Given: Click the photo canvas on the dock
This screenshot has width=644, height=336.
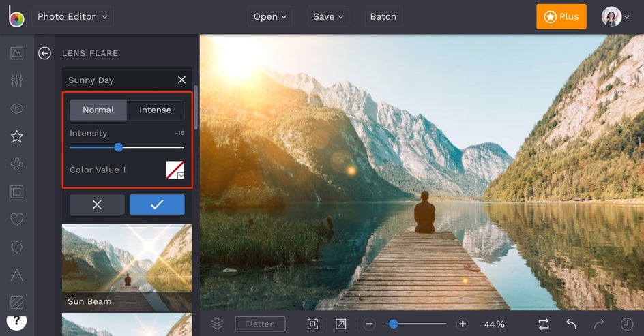Looking at the screenshot, I should (423, 271).
